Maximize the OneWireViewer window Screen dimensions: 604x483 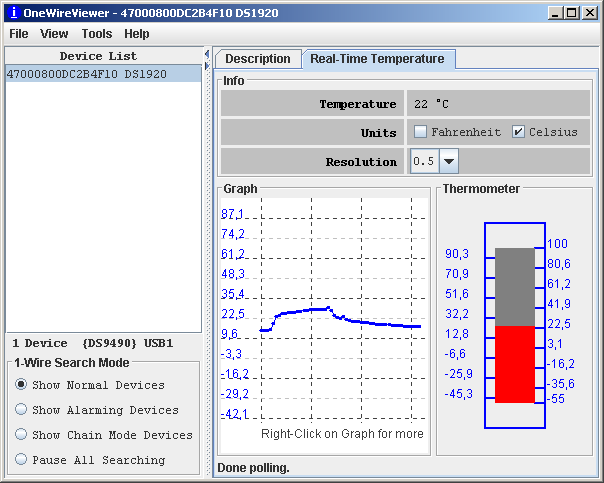coord(572,13)
